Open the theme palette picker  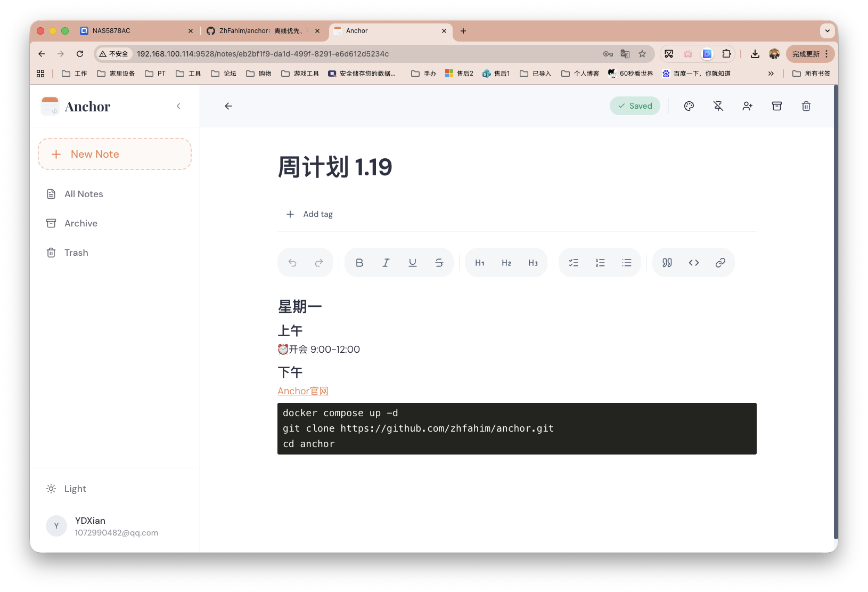[689, 106]
